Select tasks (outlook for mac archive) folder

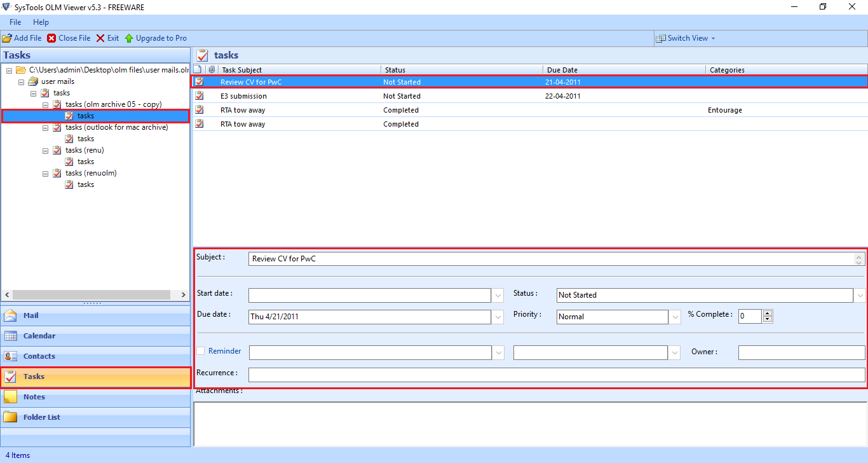(x=117, y=127)
